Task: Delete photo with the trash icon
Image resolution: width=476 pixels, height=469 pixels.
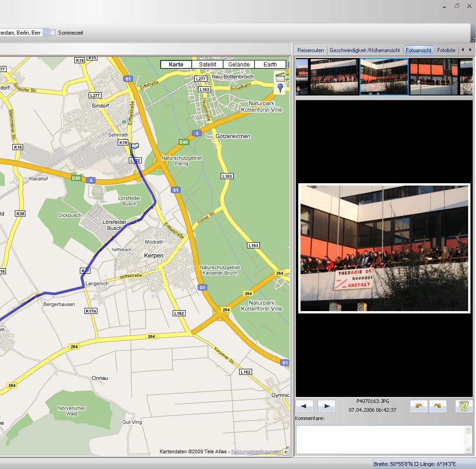Action: 464,406
